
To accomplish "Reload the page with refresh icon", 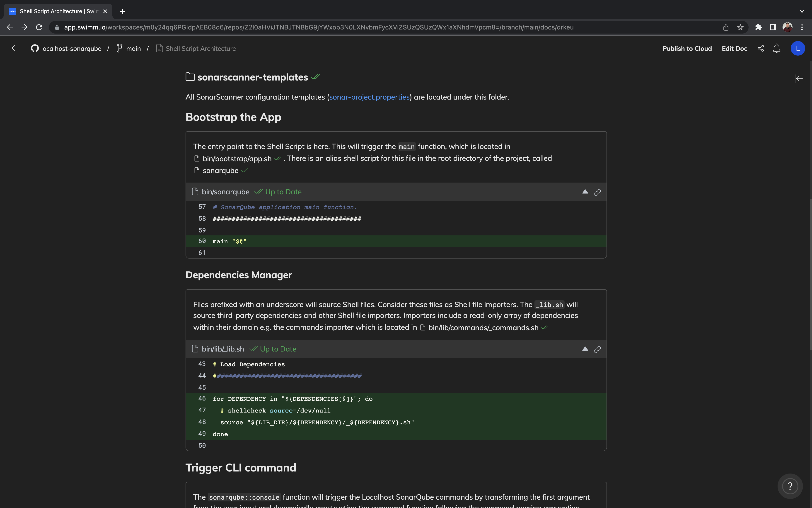I will pos(39,27).
